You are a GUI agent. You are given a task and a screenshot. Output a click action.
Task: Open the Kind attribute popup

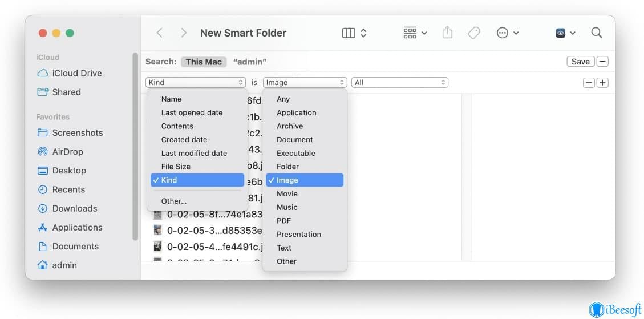pos(196,83)
